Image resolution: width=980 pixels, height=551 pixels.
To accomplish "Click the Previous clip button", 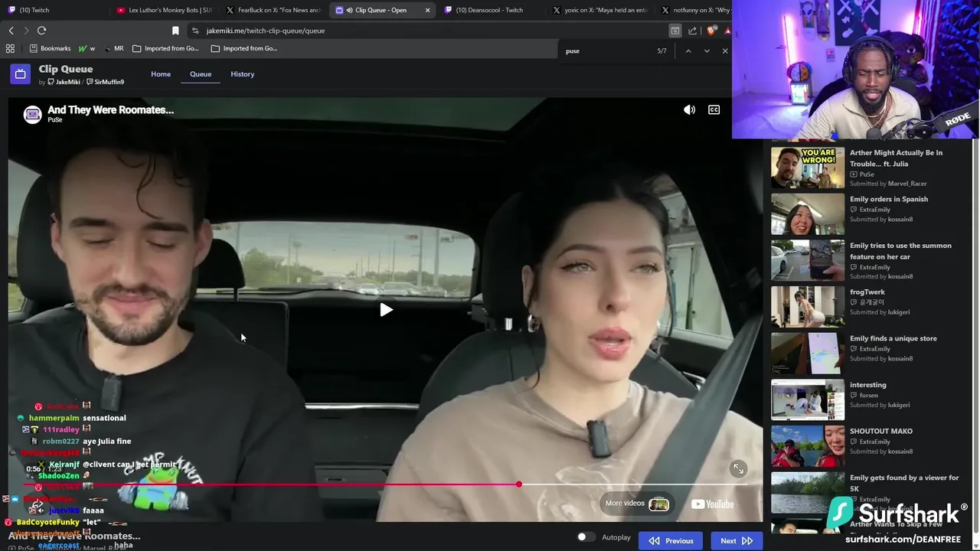I will (671, 540).
